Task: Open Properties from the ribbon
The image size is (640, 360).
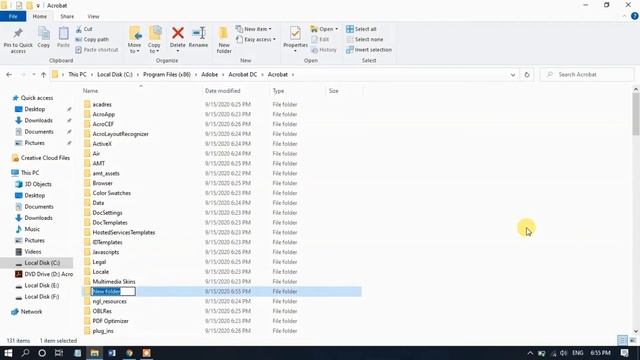Action: pyautogui.click(x=295, y=39)
